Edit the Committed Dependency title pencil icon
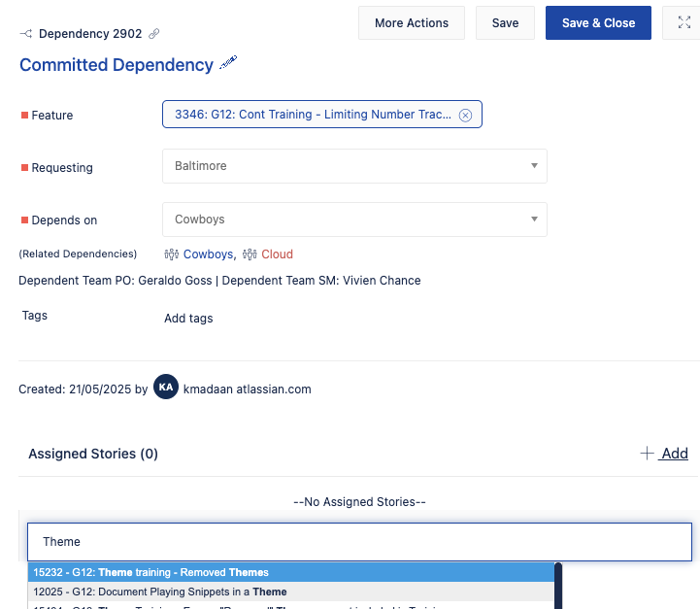The height and width of the screenshot is (609, 700). point(228,62)
